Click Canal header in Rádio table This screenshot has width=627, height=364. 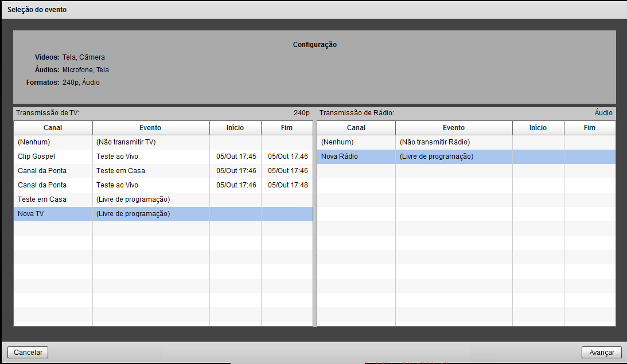coord(356,128)
